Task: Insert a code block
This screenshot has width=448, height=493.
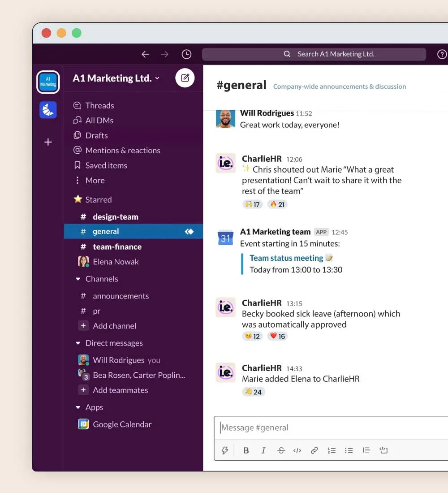Action: coord(383,450)
